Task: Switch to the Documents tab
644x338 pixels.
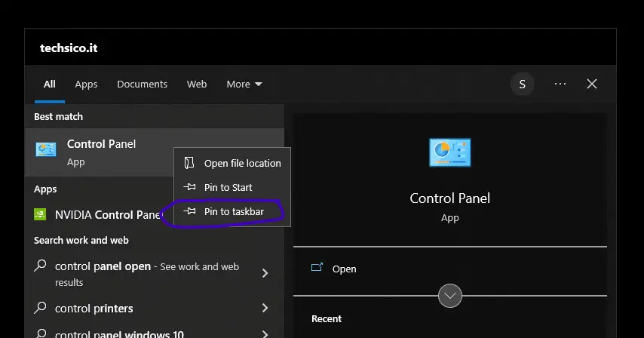Action: [x=142, y=84]
